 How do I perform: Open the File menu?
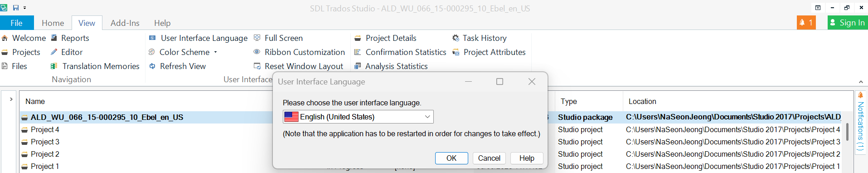tap(17, 23)
